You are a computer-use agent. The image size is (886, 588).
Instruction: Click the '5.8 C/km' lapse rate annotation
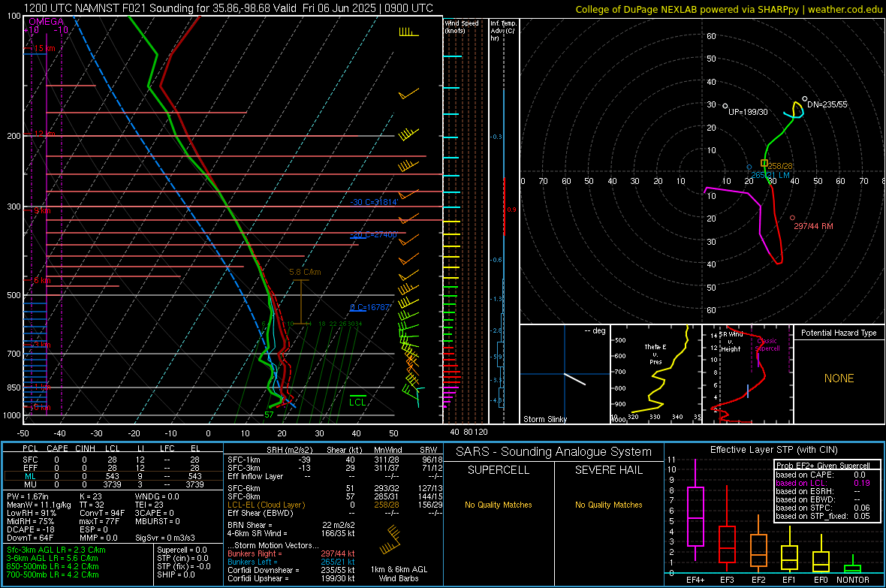pos(305,272)
